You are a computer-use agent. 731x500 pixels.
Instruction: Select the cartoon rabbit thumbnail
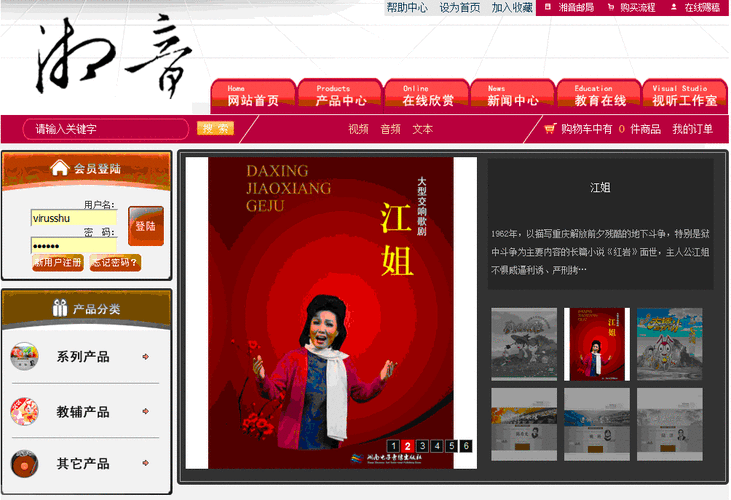click(669, 344)
